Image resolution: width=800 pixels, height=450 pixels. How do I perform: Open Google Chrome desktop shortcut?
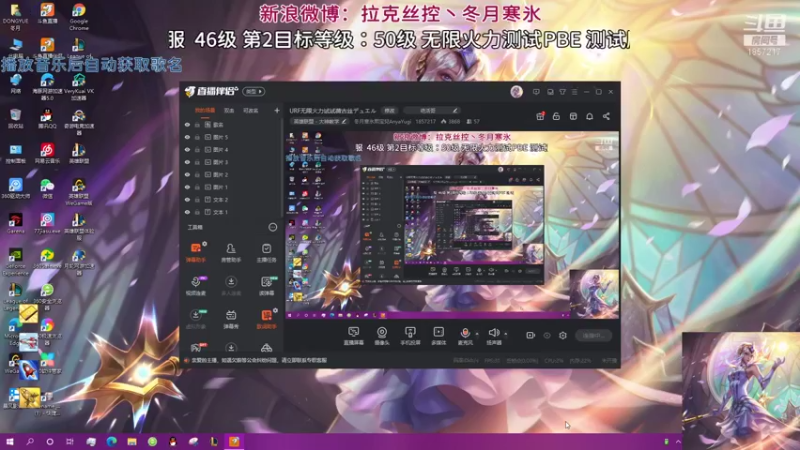tap(79, 17)
